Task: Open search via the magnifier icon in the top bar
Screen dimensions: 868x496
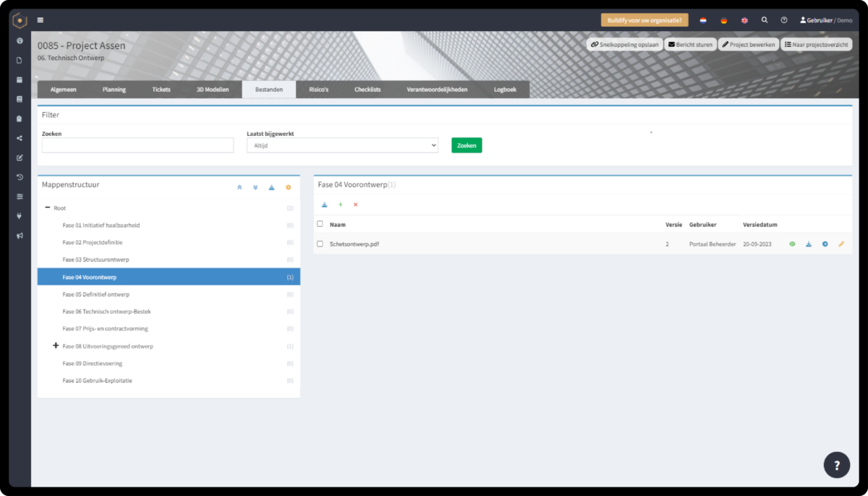Action: pyautogui.click(x=765, y=20)
